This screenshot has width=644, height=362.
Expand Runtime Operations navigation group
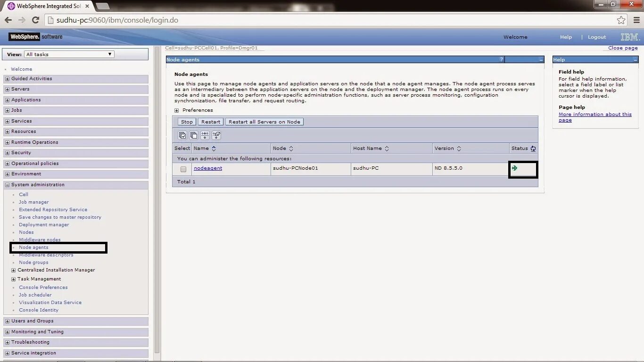(x=8, y=142)
